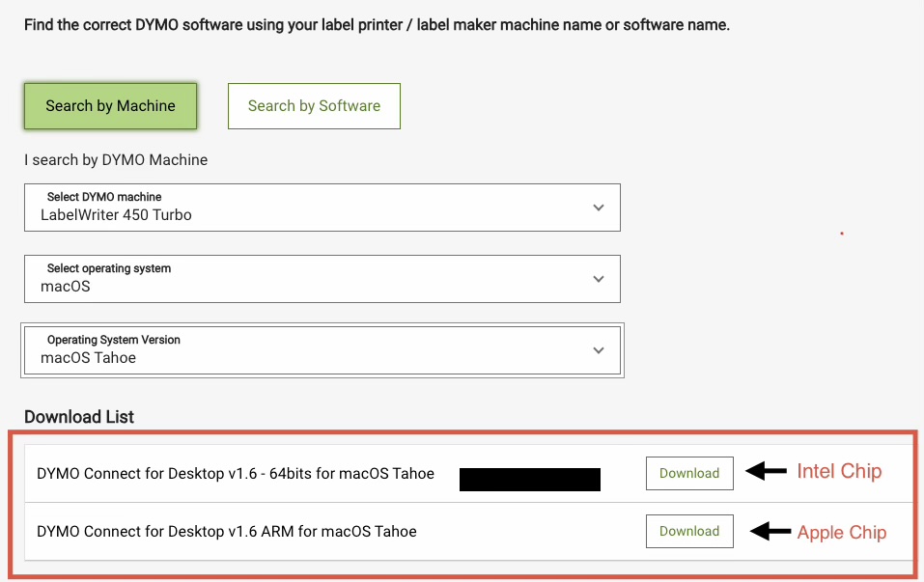Switch to Search by Software tab
The image size is (924, 582).
pos(314,106)
